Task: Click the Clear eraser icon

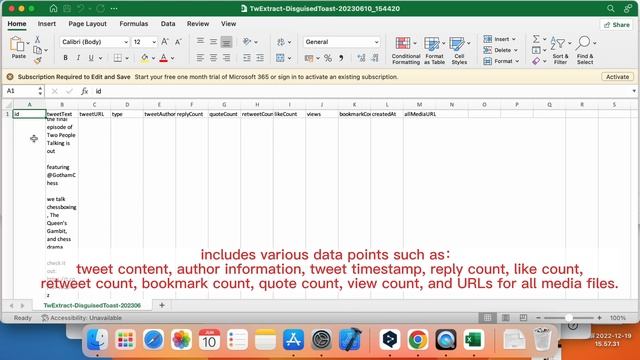Action: (536, 61)
